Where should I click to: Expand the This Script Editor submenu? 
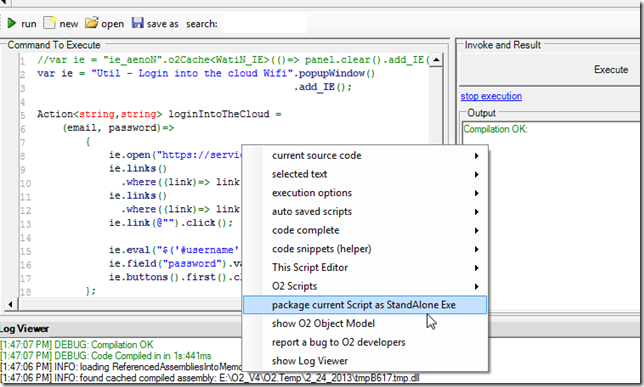tap(365, 267)
